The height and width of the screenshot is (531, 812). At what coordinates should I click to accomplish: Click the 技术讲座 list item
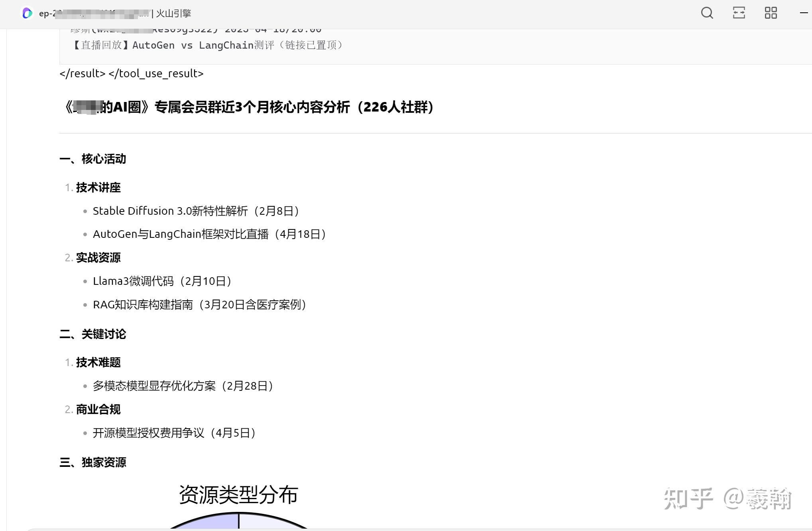(x=98, y=188)
